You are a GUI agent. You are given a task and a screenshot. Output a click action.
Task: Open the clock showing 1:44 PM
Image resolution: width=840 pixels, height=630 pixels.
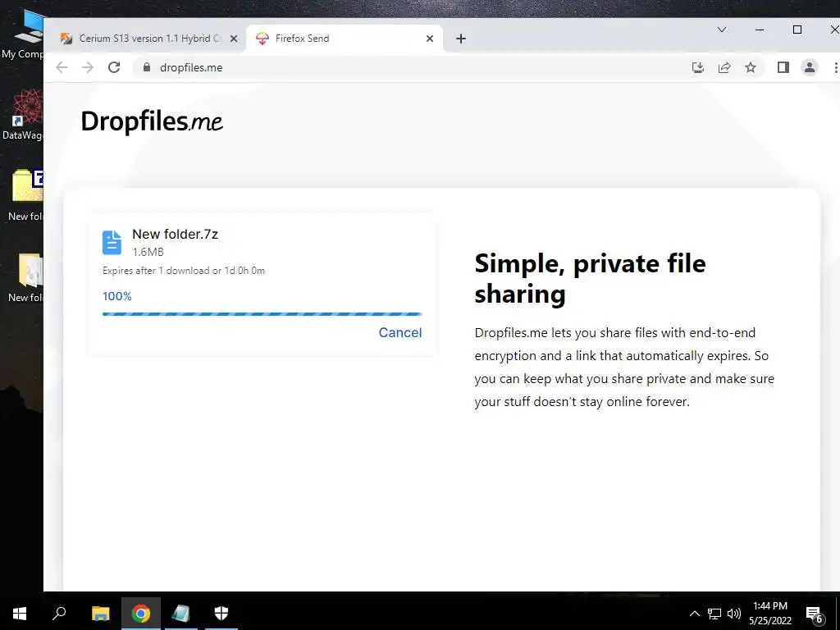click(x=769, y=613)
